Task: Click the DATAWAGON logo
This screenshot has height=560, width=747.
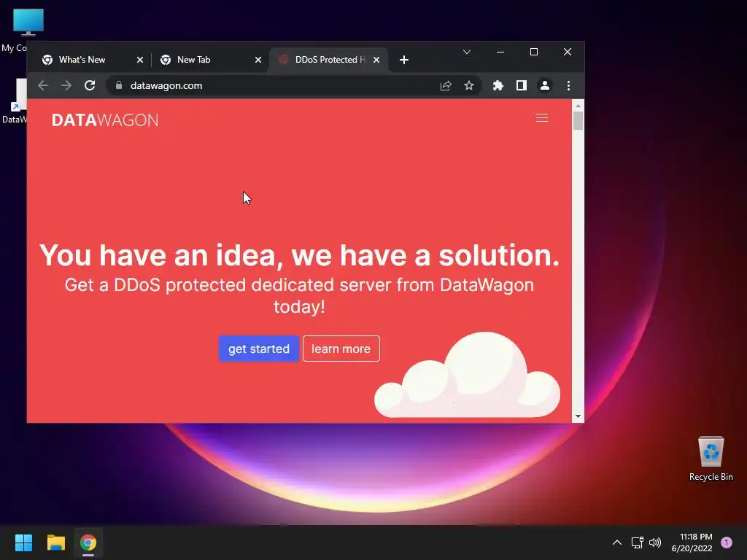Action: pyautogui.click(x=105, y=120)
